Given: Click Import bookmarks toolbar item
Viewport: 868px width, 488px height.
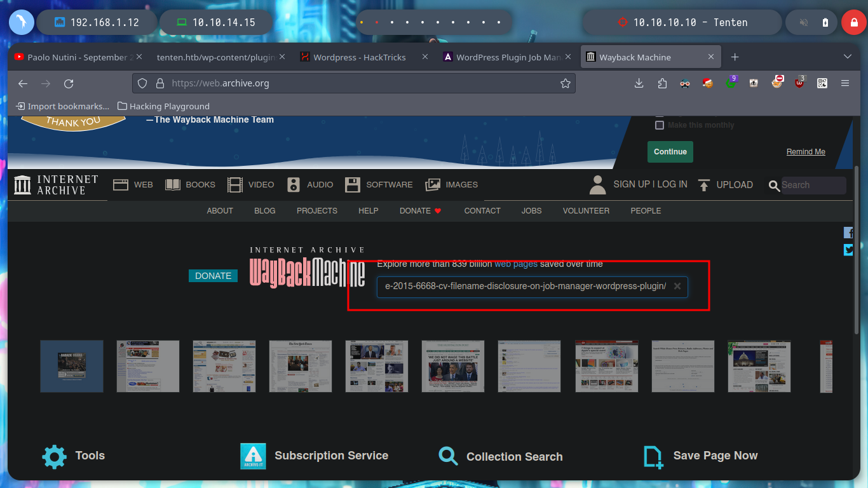Looking at the screenshot, I should click(62, 106).
